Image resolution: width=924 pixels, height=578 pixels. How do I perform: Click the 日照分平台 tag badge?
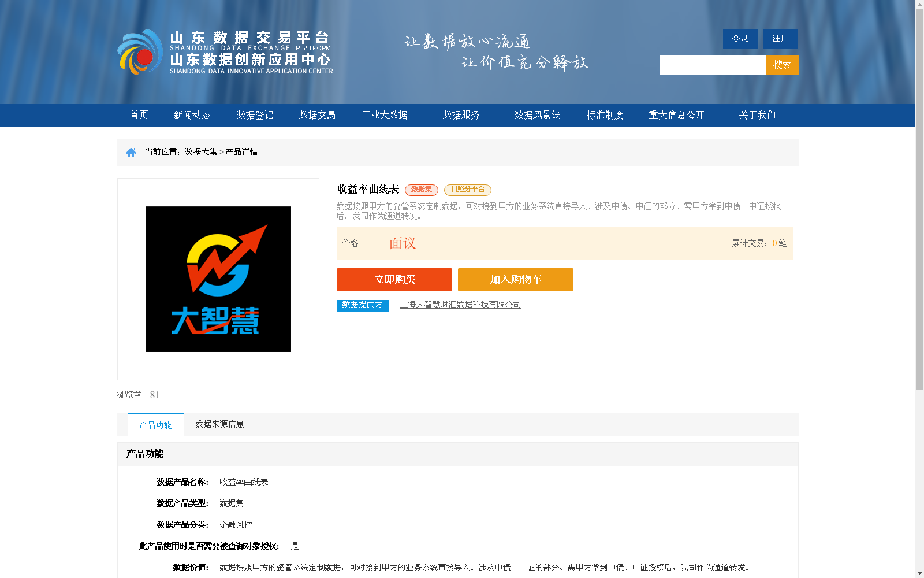pos(468,190)
